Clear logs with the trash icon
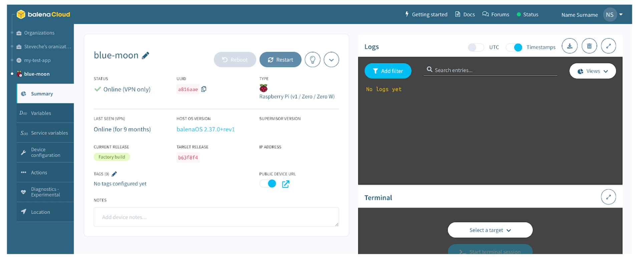Screen dimensions: 644x270 [x=589, y=46]
